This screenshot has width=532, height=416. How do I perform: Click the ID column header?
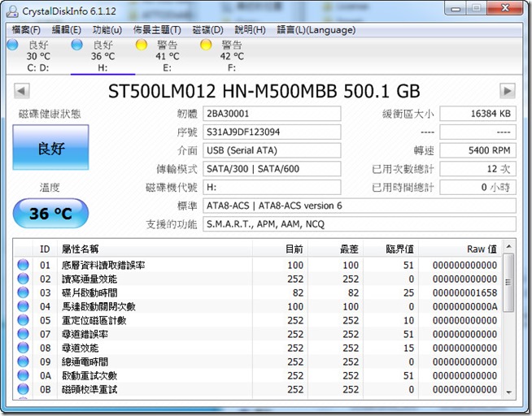45,249
